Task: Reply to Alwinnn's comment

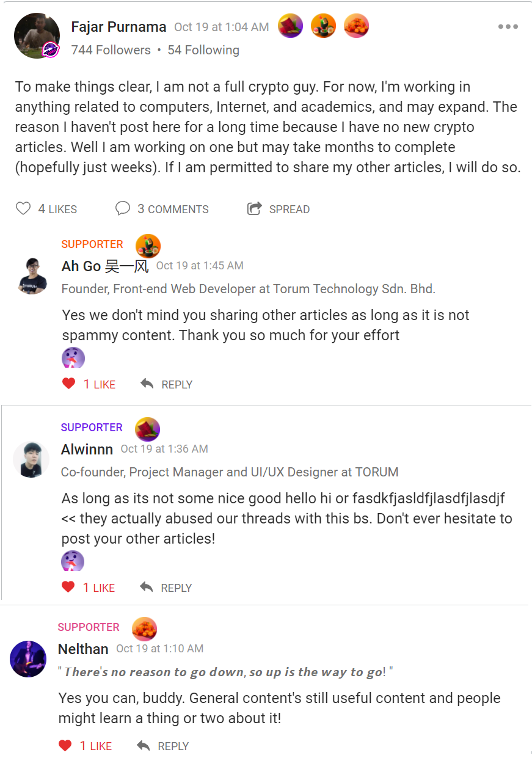Action: tap(166, 588)
